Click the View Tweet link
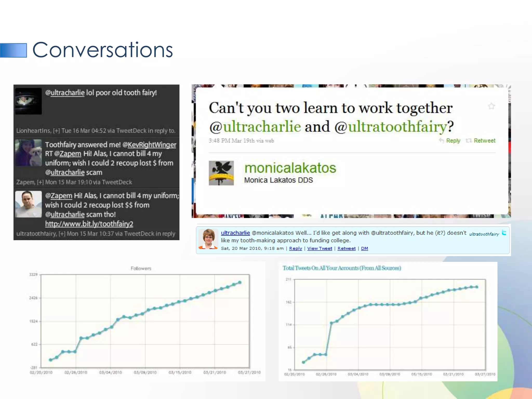 [320, 248]
